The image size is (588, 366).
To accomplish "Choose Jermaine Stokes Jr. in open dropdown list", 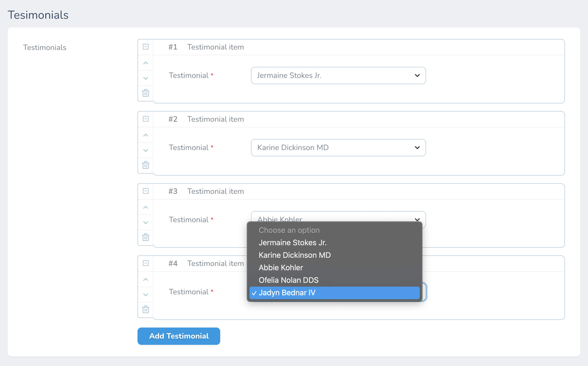I will coord(292,243).
